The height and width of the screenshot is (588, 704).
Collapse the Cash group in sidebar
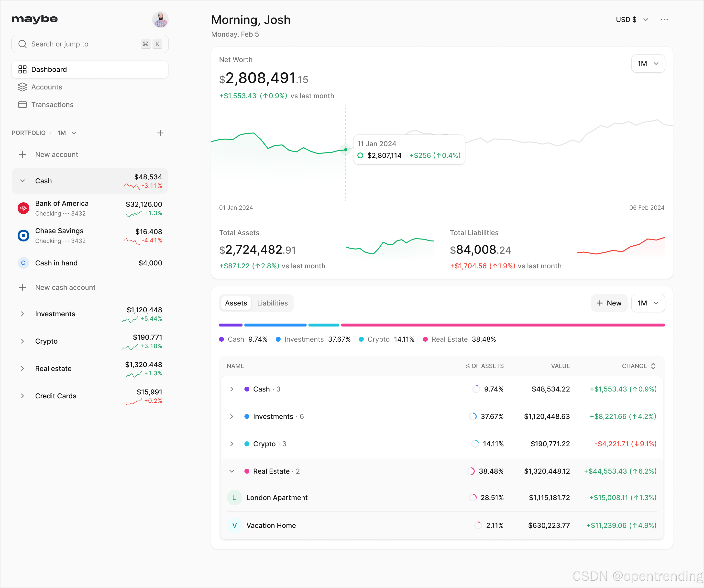(x=22, y=181)
